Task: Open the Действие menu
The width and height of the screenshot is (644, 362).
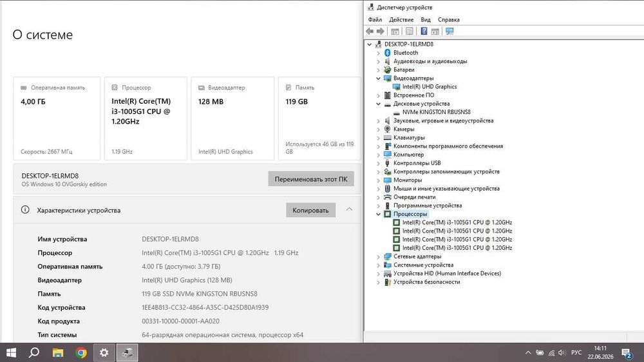Action: 401,20
